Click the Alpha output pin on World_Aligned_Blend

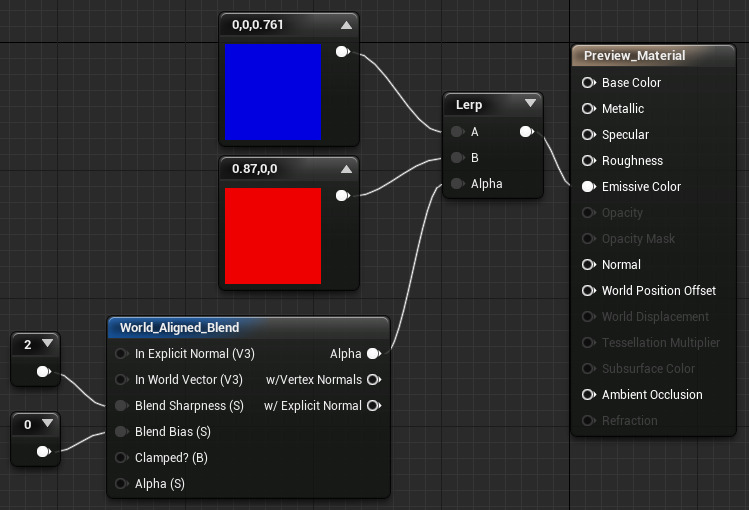[x=373, y=354]
